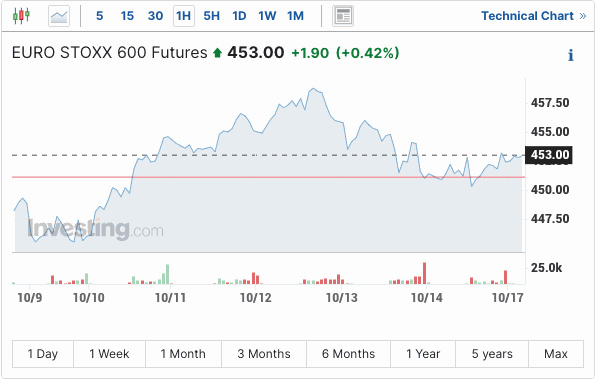Open the Technical Chart link
Screen dimensions: 595x379
[x=534, y=16]
